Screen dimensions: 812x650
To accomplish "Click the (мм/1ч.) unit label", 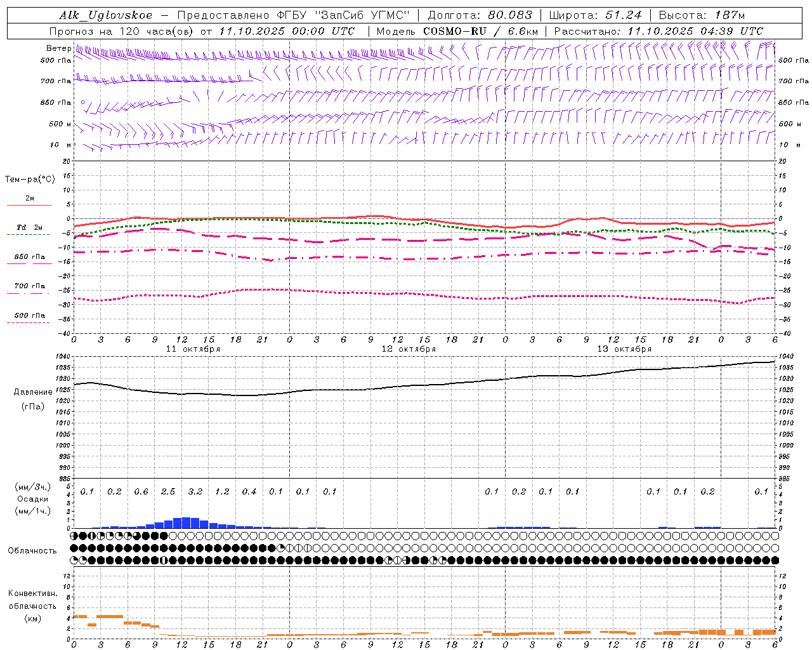I will pos(33,511).
